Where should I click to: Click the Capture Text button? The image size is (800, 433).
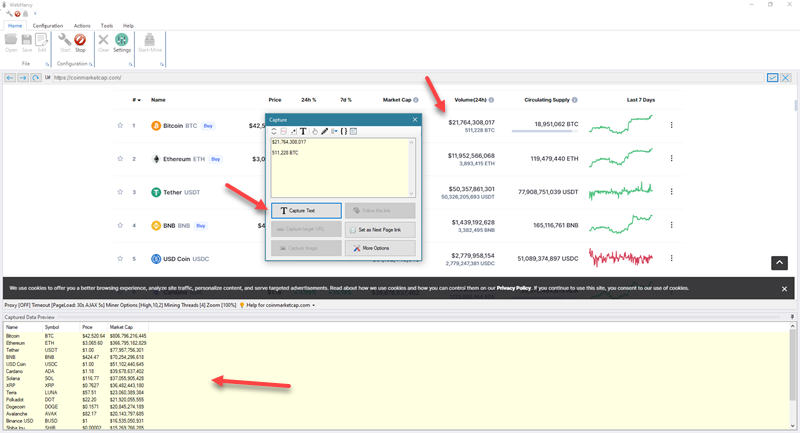pyautogui.click(x=306, y=211)
